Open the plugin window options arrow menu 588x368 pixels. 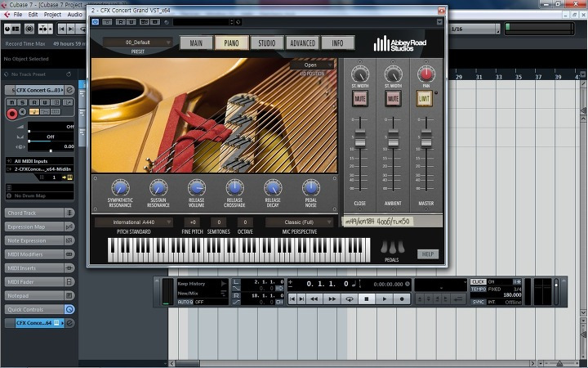[439, 22]
